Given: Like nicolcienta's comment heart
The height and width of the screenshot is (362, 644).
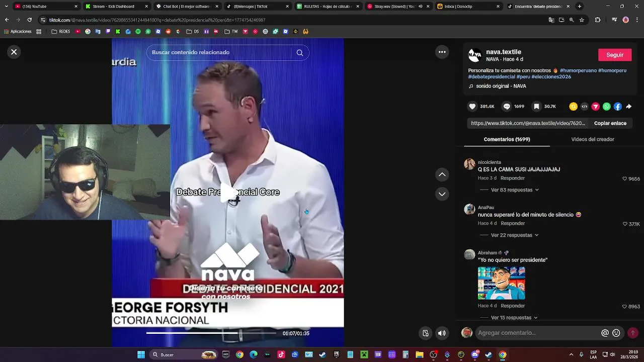Looking at the screenshot, I should point(625,179).
